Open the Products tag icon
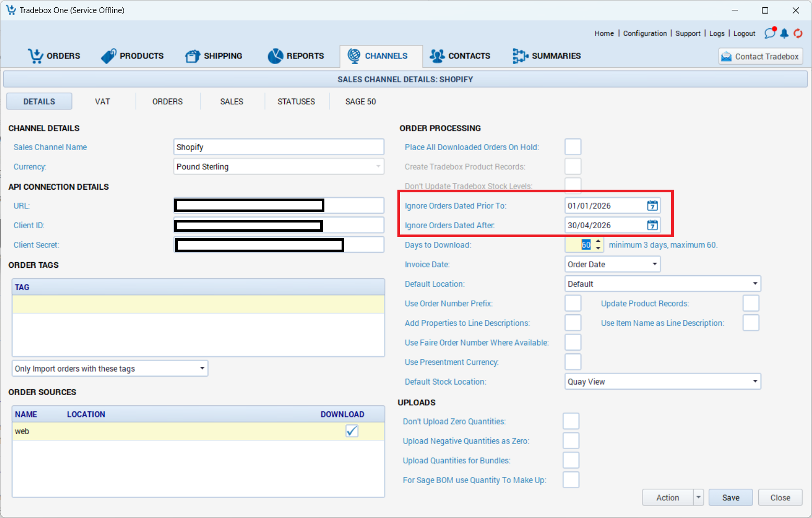The width and height of the screenshot is (812, 518). tap(108, 56)
